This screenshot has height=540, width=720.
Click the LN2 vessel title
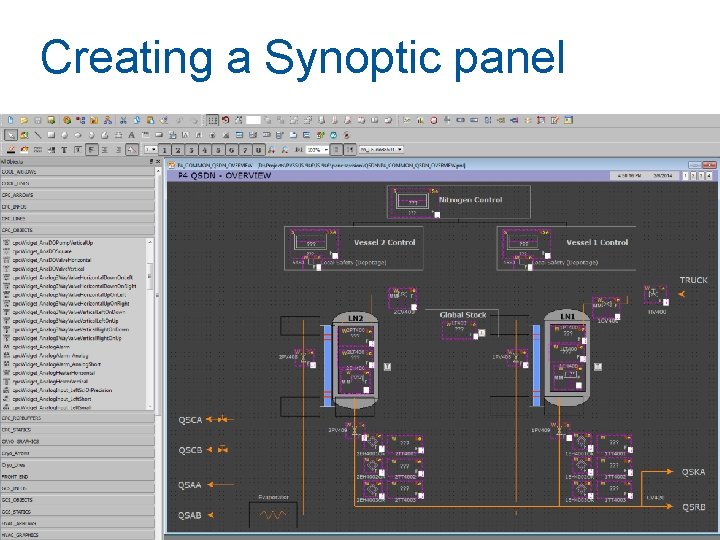(355, 318)
